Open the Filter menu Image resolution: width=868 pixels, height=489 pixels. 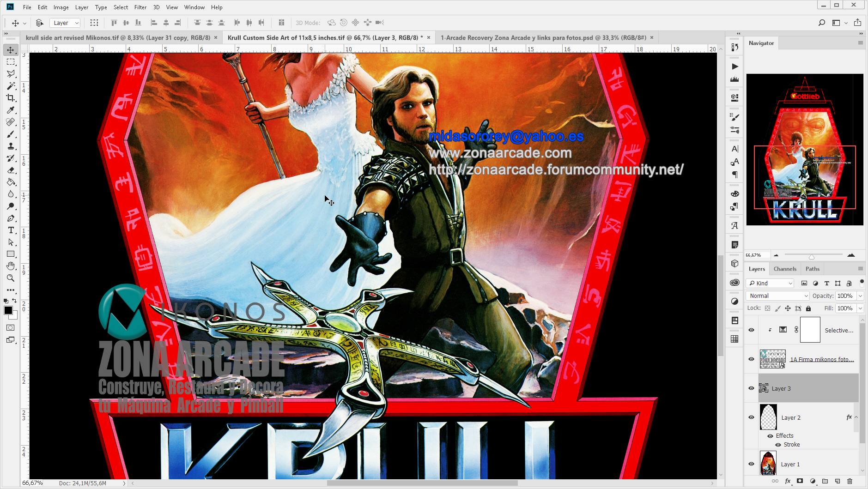pos(140,7)
